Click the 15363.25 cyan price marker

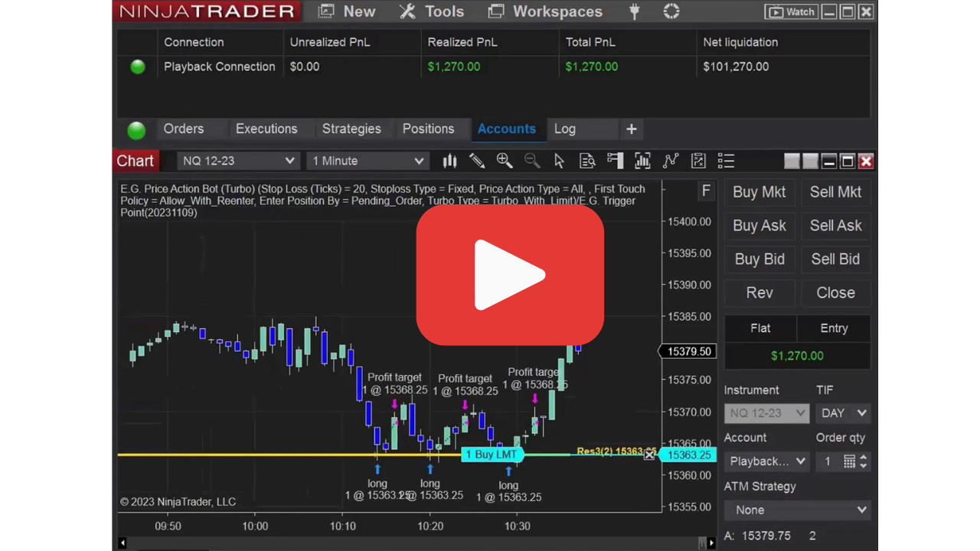coord(688,455)
